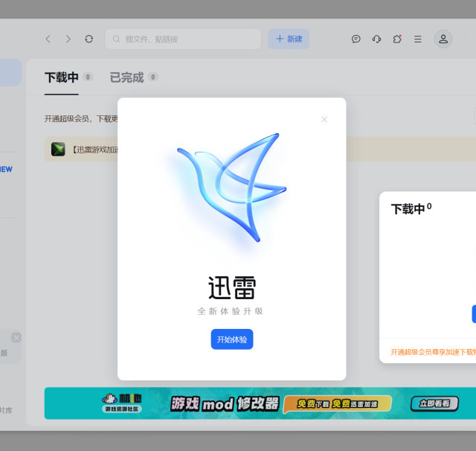Click the 开通超级会员 promo text under tabs
The height and width of the screenshot is (451, 476).
tap(81, 119)
